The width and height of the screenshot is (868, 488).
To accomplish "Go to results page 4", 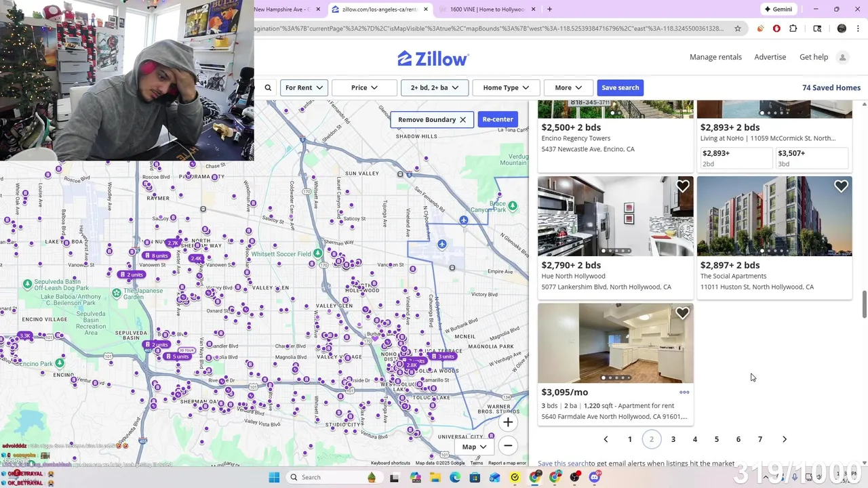I will pyautogui.click(x=695, y=439).
